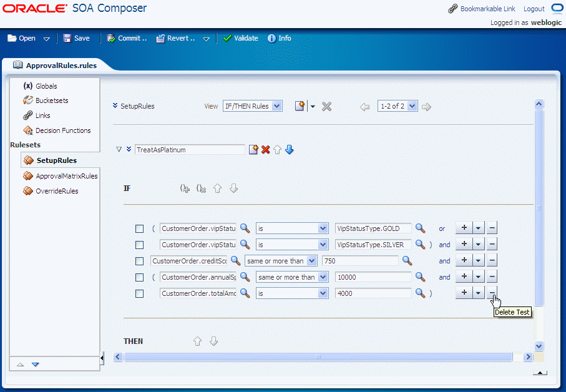566x392 pixels.
Task: Click the horizontal scrollbar right arrow
Action: coord(528,357)
